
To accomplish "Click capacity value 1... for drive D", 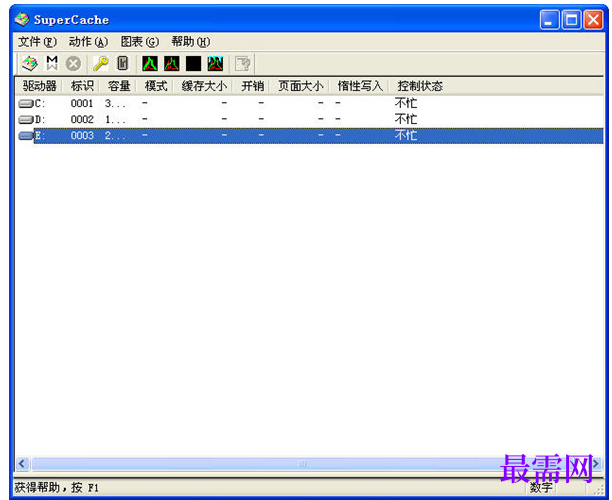I will pos(115,120).
